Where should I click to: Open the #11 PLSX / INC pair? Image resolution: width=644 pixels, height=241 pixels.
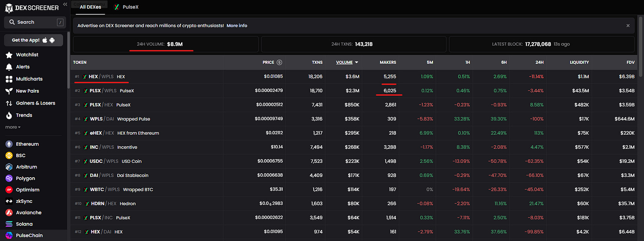[354, 218]
